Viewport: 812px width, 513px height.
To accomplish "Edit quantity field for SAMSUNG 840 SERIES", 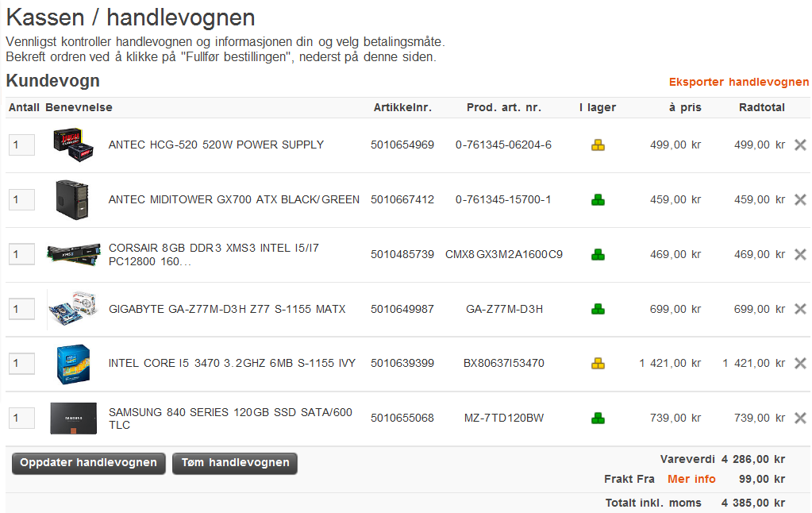I will tap(21, 418).
